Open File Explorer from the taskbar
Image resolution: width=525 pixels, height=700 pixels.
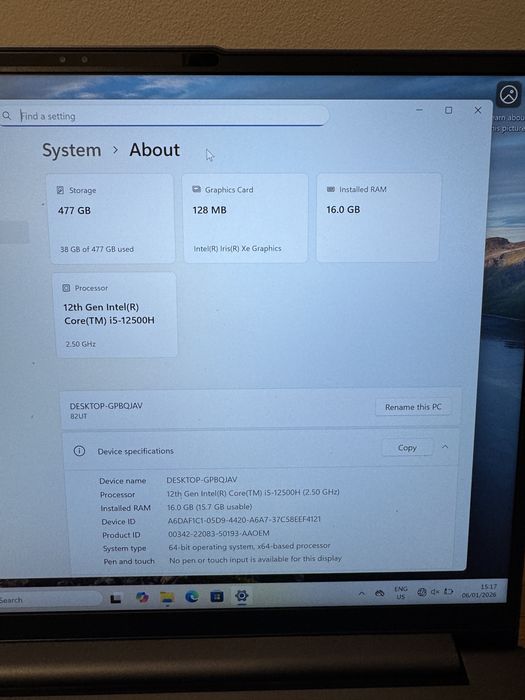coord(167,597)
